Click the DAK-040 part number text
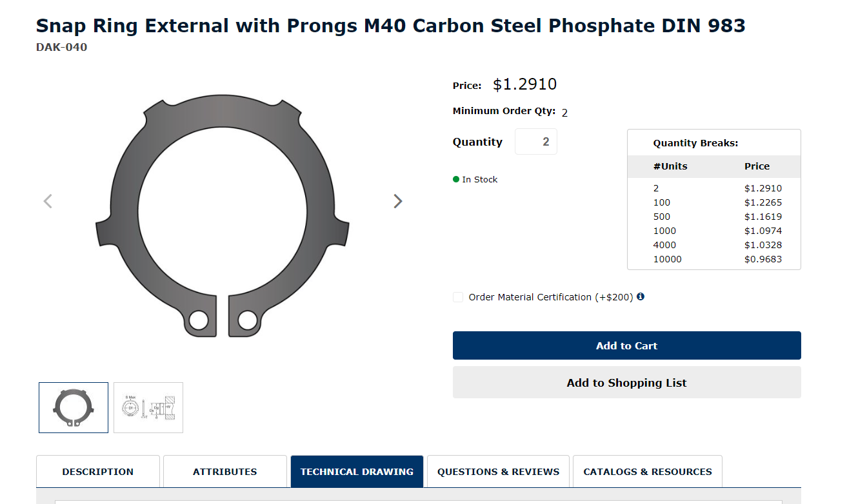 (x=62, y=47)
